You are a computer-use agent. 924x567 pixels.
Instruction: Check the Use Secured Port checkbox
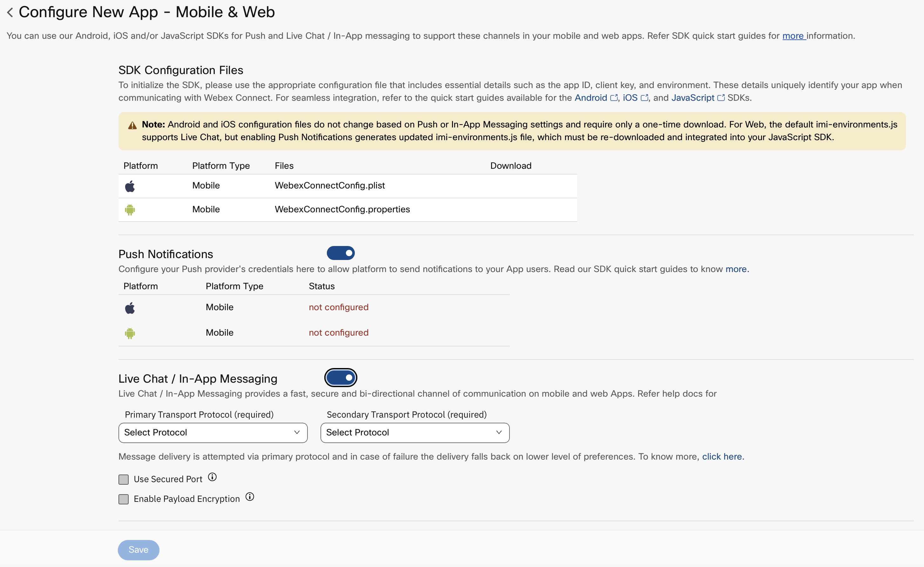coord(123,479)
